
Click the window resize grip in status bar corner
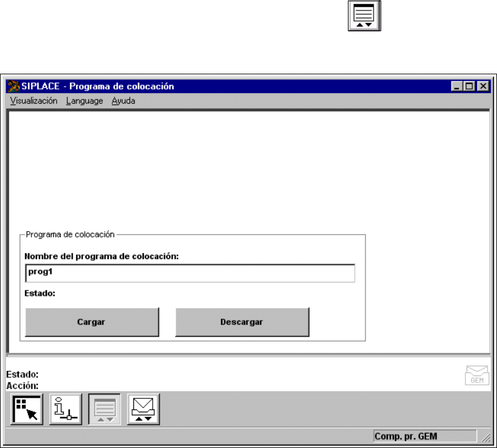click(486, 437)
